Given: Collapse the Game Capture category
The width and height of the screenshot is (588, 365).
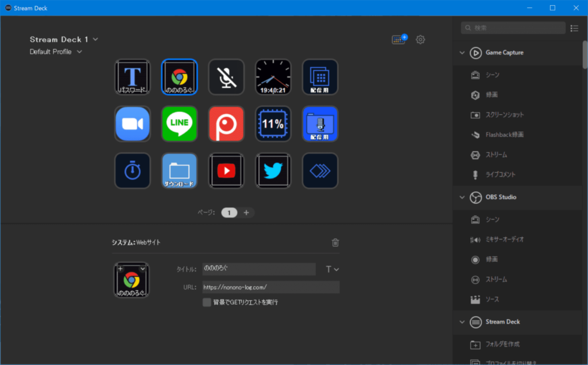Looking at the screenshot, I should [x=462, y=52].
